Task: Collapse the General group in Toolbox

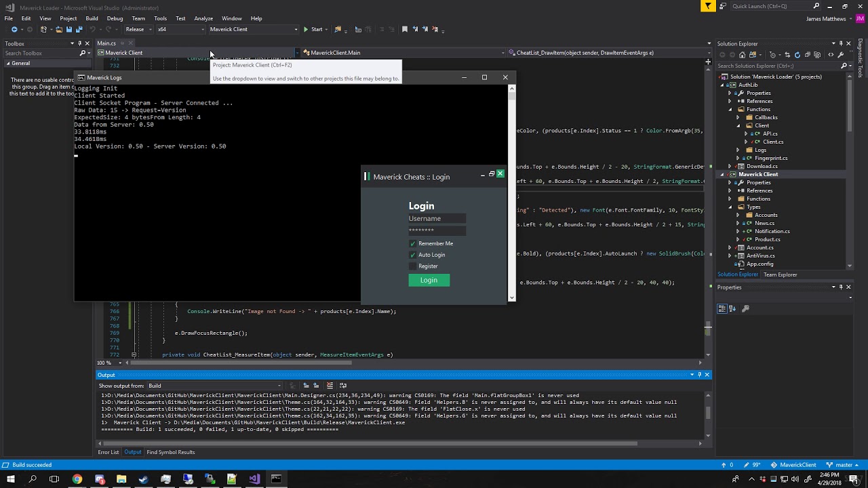Action: pos(8,63)
